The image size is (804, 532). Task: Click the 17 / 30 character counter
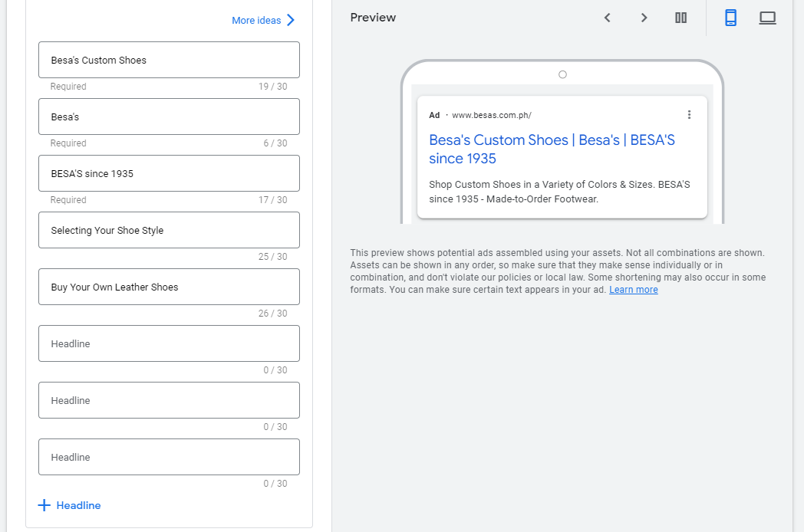pos(273,200)
